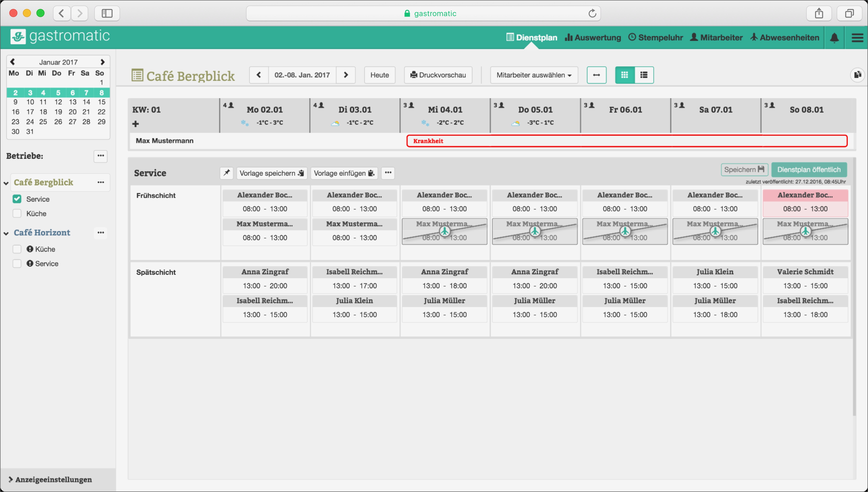Open the hamburger menu icon

[857, 38]
